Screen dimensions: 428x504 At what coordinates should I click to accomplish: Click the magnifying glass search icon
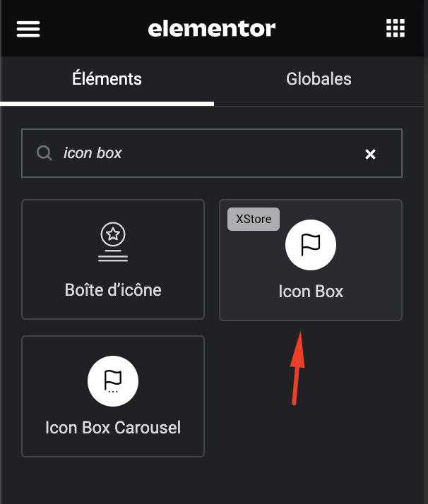point(44,153)
